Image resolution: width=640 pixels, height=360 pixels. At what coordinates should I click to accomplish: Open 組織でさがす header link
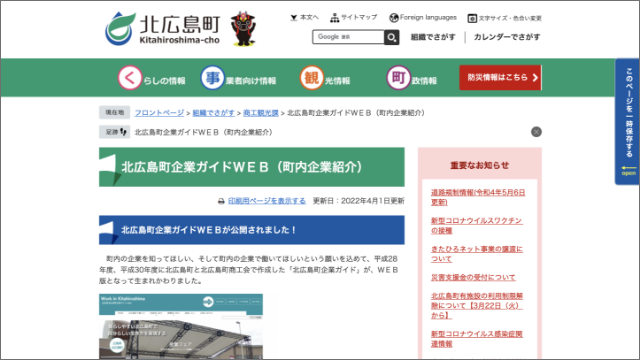click(433, 37)
